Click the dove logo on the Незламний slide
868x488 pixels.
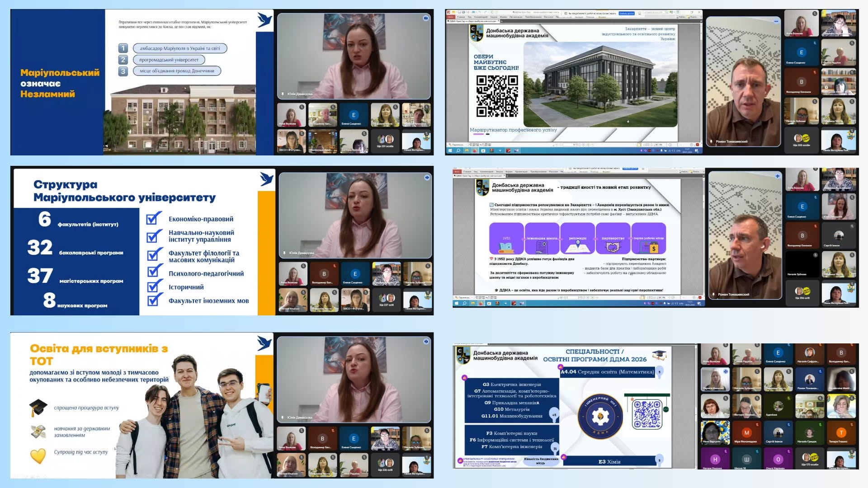(264, 20)
